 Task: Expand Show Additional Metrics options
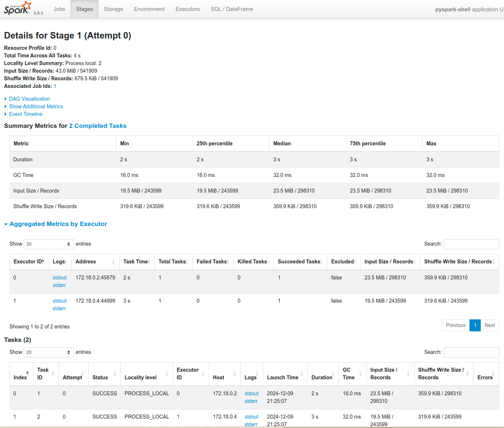[36, 106]
